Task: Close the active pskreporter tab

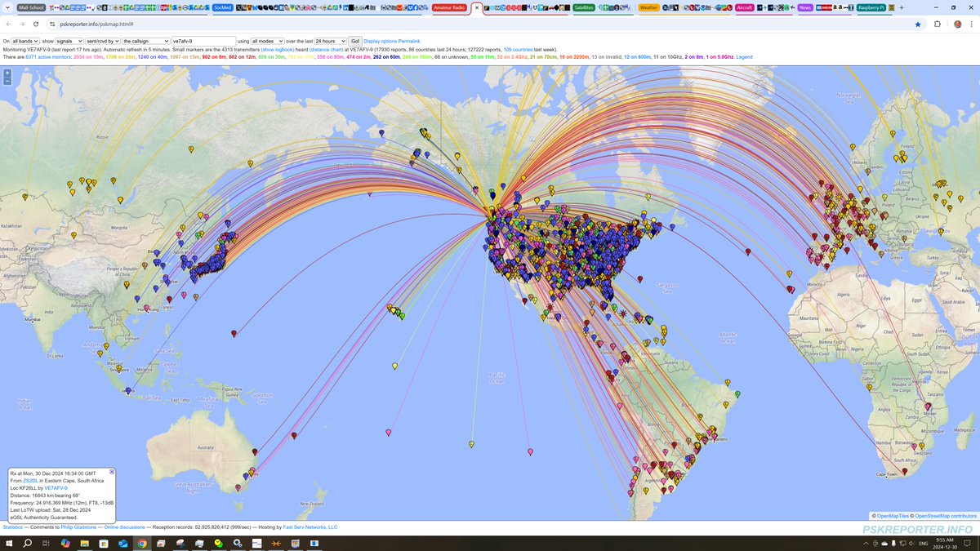Action: click(x=477, y=7)
